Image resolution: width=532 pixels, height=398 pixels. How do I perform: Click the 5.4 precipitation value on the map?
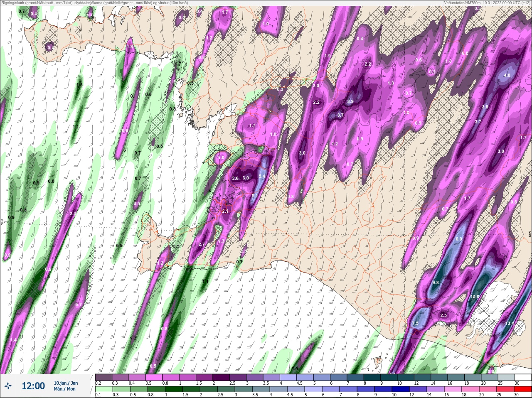261,177
